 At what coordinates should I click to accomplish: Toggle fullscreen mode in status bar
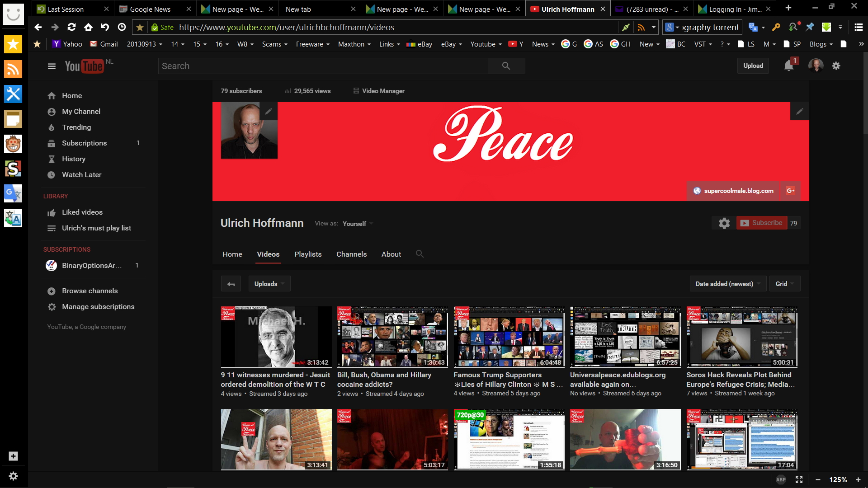(x=799, y=479)
